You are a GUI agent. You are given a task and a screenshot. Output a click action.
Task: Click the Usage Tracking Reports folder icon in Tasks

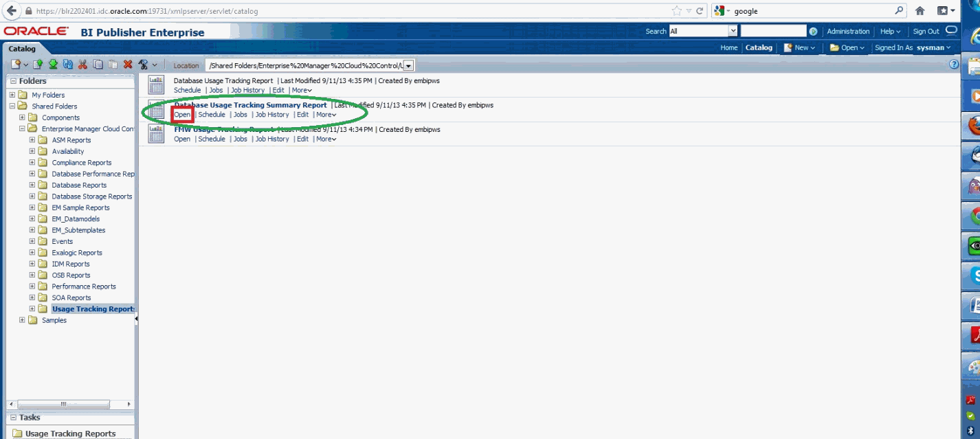click(17, 434)
